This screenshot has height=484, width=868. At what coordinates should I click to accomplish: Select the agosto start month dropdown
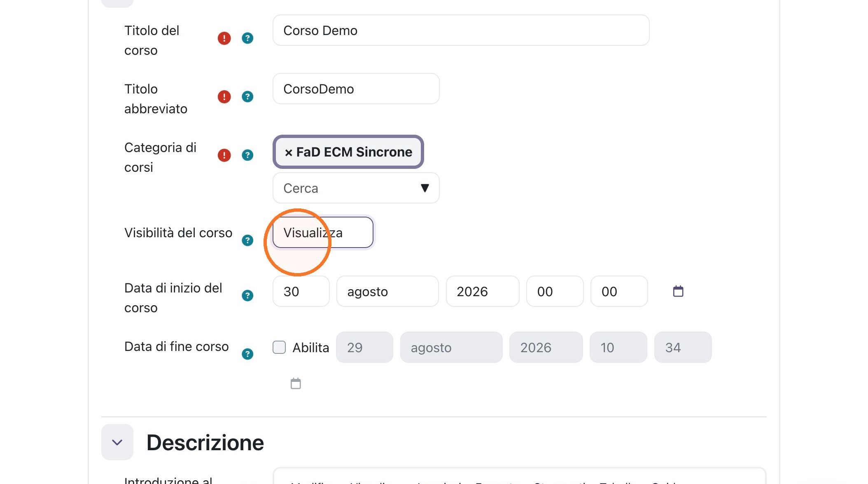point(387,292)
